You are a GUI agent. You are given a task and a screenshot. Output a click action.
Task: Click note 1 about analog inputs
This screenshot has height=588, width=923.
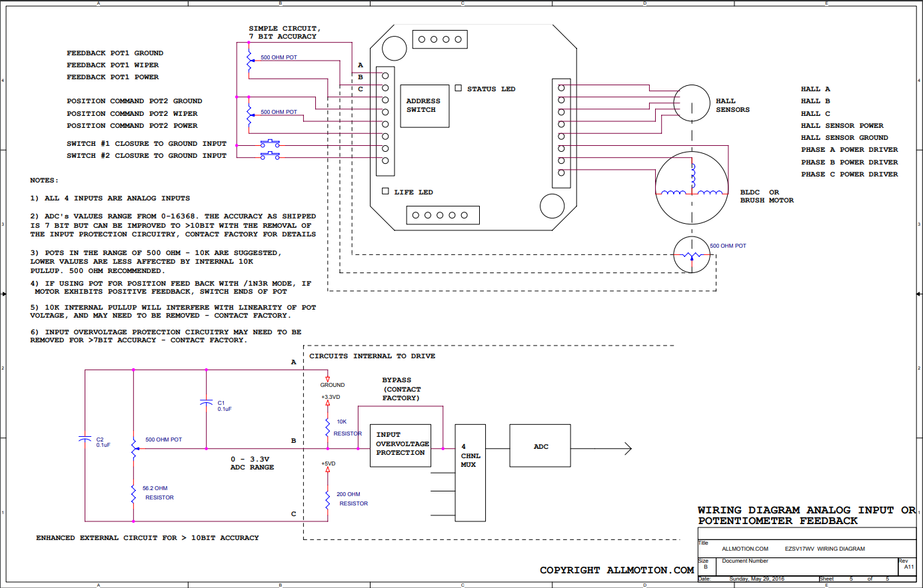[110, 198]
